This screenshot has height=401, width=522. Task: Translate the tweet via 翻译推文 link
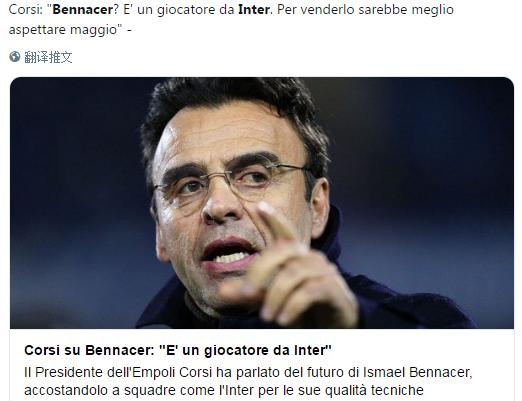click(x=48, y=57)
